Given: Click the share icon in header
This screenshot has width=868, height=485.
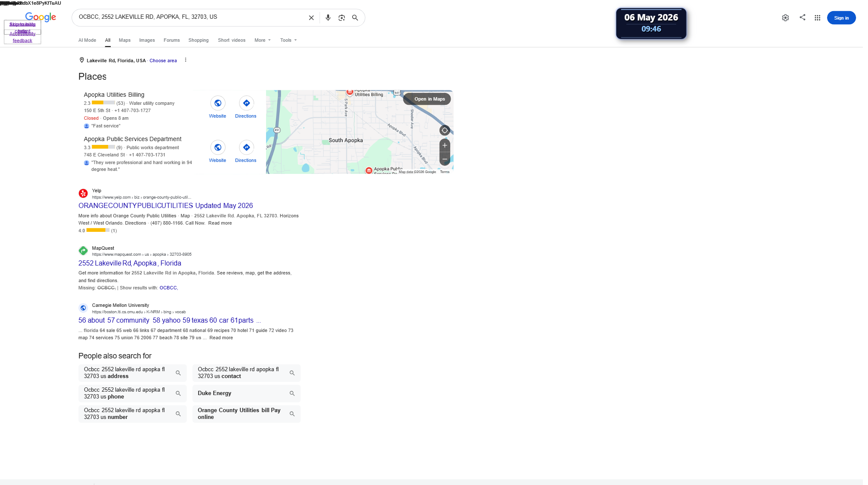Looking at the screenshot, I should pyautogui.click(x=802, y=17).
